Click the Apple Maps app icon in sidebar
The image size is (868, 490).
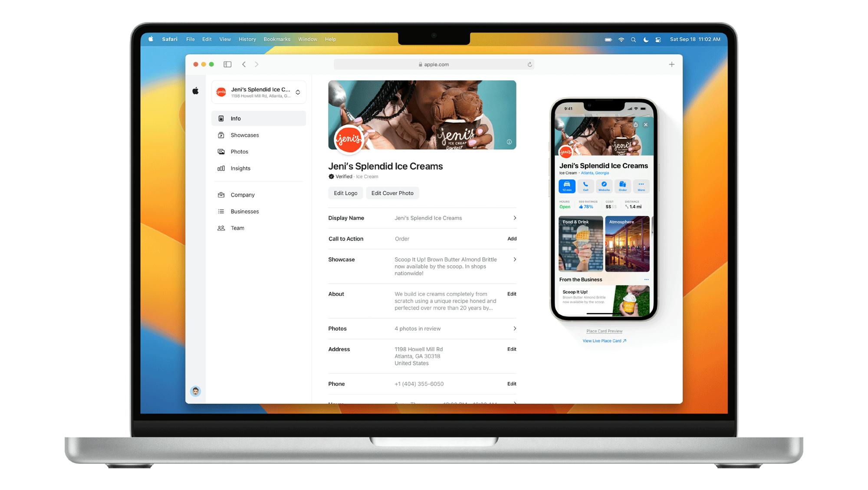coord(196,91)
